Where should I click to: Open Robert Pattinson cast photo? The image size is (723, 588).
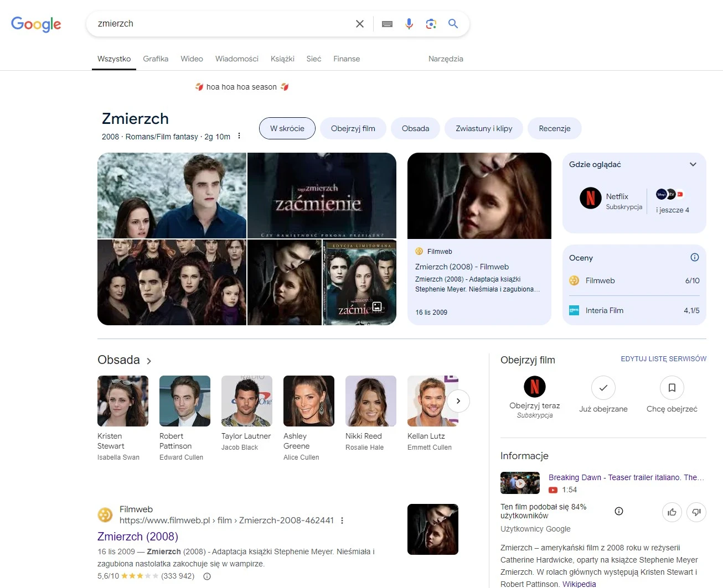185,401
